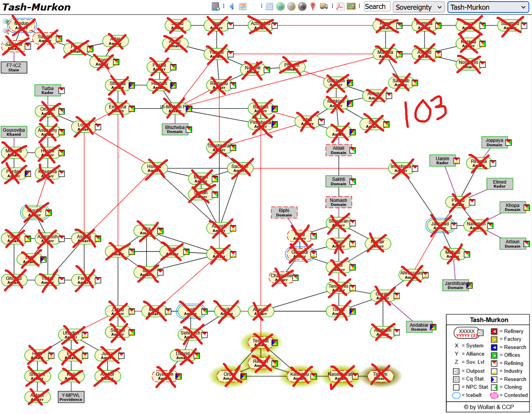
Task: Click services icon beside Uanim Kador
Action: coord(456,161)
